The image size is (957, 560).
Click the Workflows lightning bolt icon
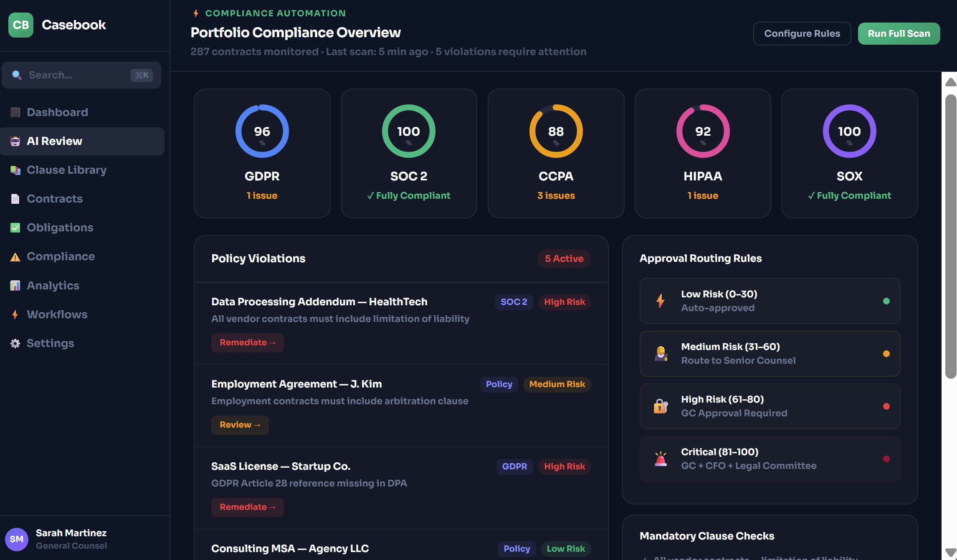tap(15, 314)
